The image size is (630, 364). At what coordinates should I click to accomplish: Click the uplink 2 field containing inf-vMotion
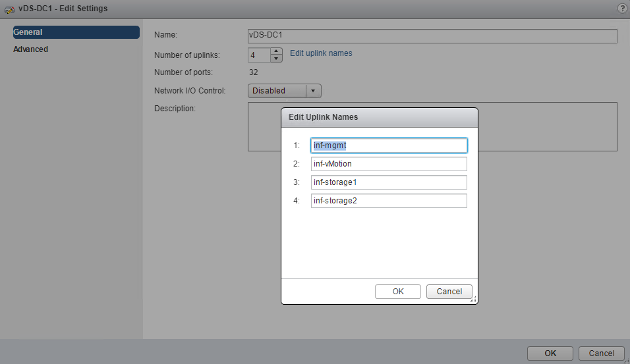[389, 164]
